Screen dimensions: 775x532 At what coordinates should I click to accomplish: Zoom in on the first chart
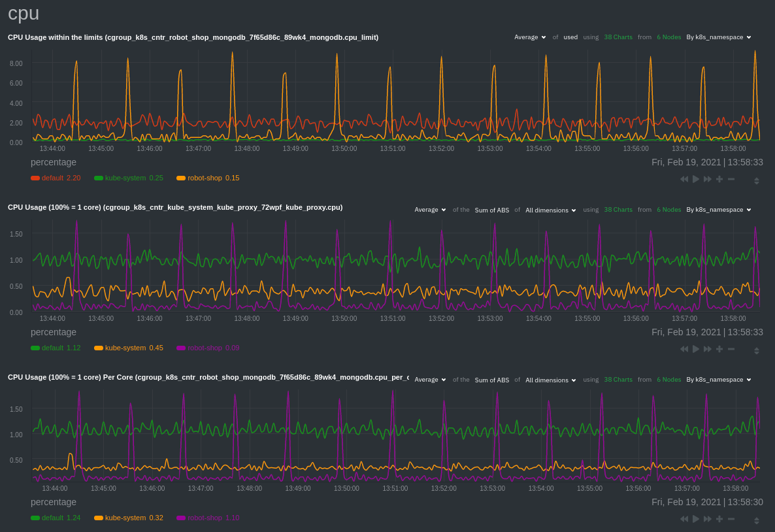719,179
